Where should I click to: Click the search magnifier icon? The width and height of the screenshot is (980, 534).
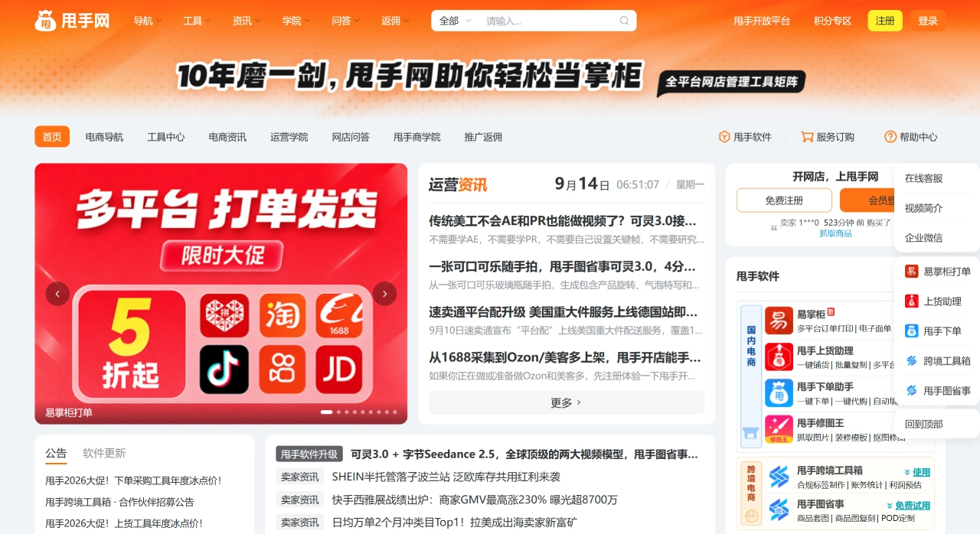coord(625,21)
